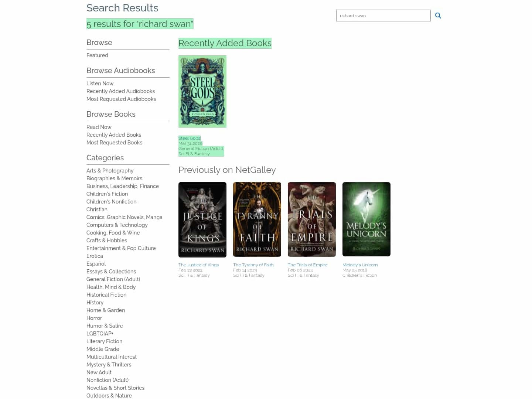The image size is (532, 399).
Task: Open Melody's Unicorn cover thumbnail
Action: coord(366,219)
